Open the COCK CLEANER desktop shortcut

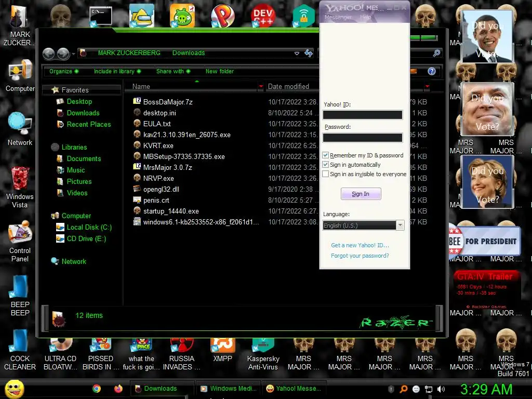[x=20, y=350]
